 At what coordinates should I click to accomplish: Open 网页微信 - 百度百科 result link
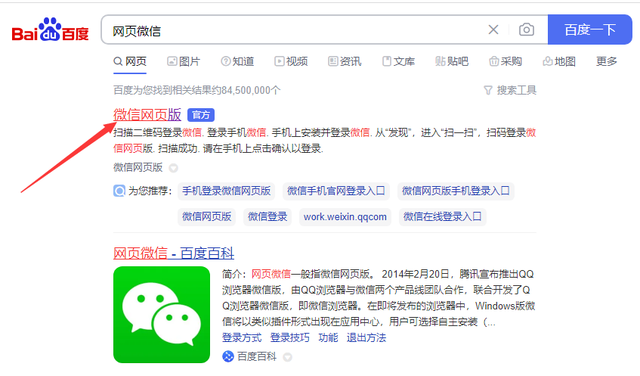(173, 254)
